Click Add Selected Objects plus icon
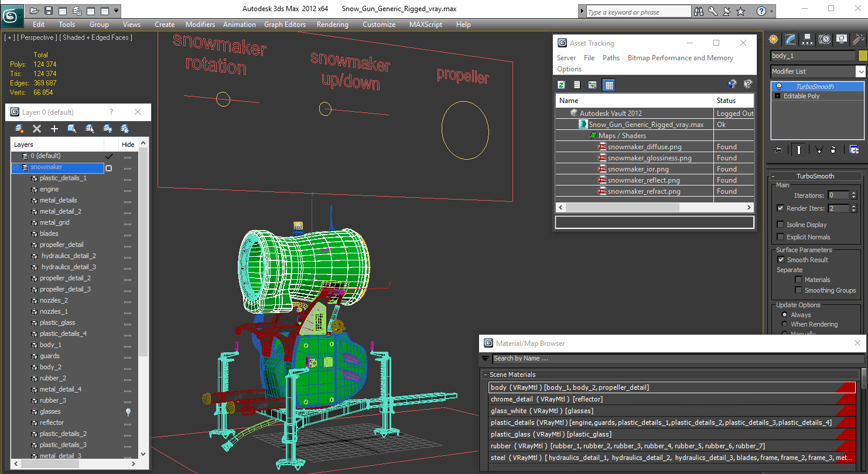 [x=54, y=129]
